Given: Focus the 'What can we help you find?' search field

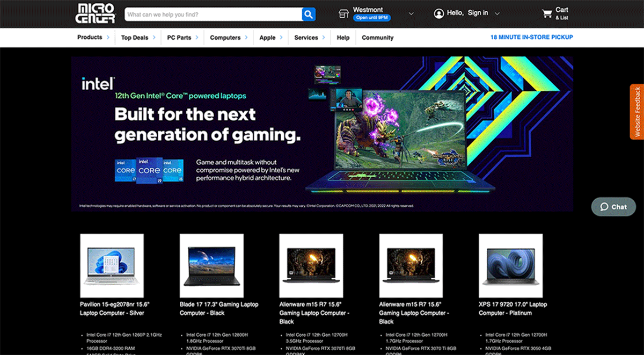Looking at the screenshot, I should click(x=214, y=14).
